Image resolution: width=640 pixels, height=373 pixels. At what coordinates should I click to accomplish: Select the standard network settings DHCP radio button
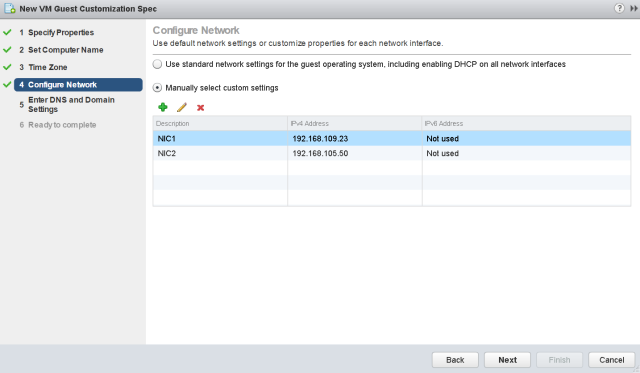pos(157,64)
